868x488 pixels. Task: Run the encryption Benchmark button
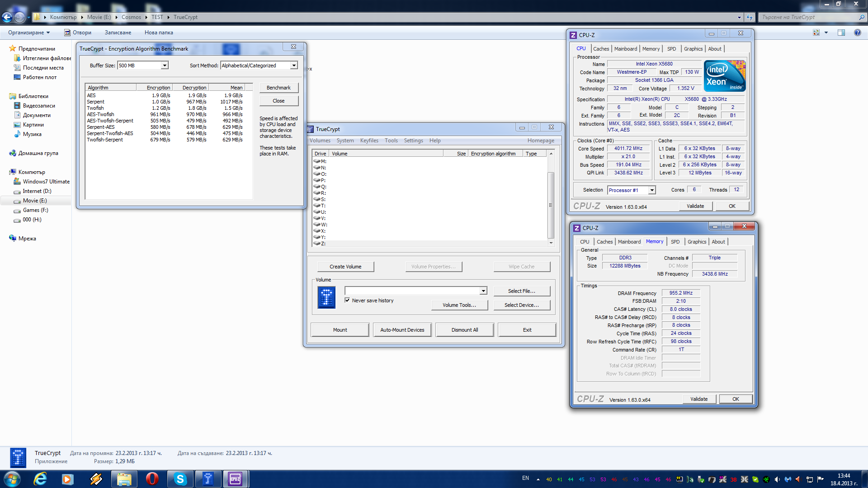(x=278, y=88)
